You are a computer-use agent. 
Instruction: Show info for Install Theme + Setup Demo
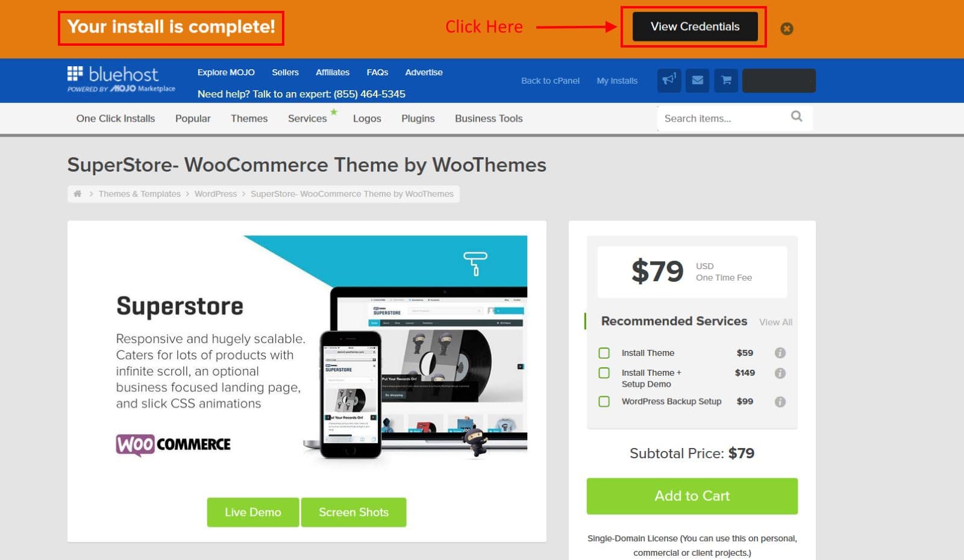point(780,373)
